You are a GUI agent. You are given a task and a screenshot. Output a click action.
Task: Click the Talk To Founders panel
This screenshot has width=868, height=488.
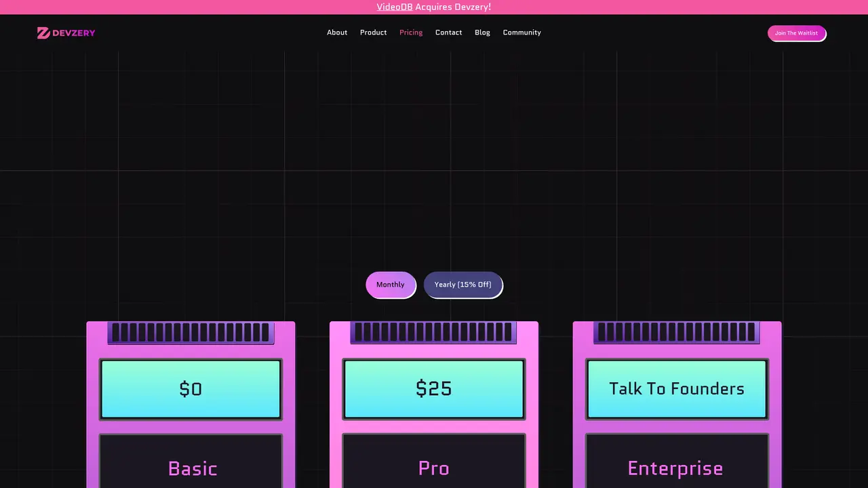point(677,389)
